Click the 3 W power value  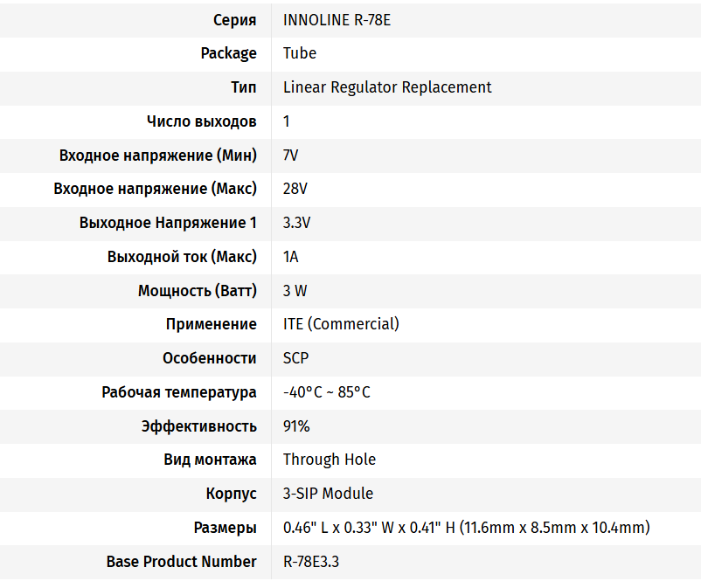click(x=295, y=291)
